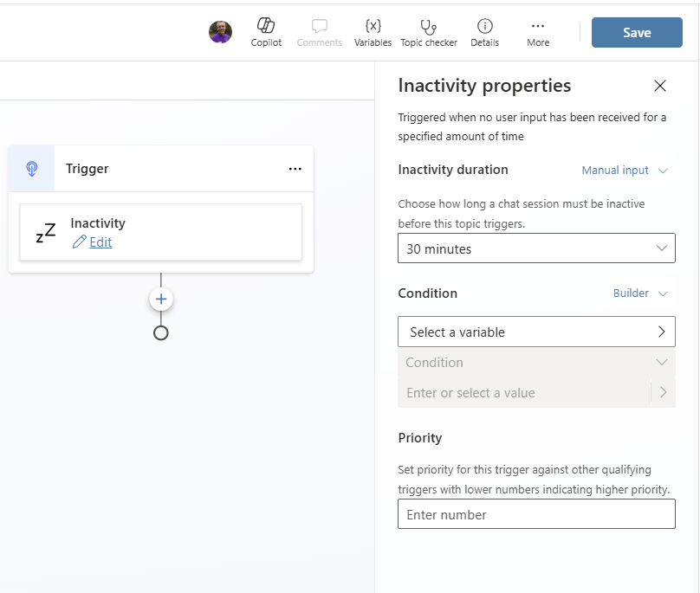Click the Inactivity sleep zZ icon
This screenshot has height=593, width=700.
pos(46,233)
